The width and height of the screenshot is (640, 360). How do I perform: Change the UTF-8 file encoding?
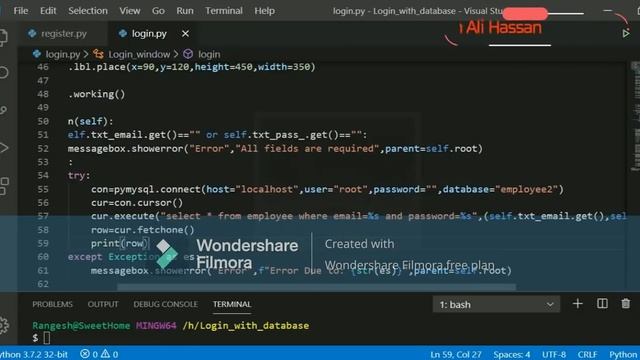[x=554, y=354]
